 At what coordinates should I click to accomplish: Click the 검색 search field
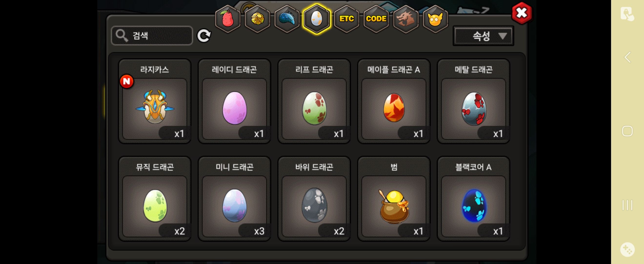(152, 36)
